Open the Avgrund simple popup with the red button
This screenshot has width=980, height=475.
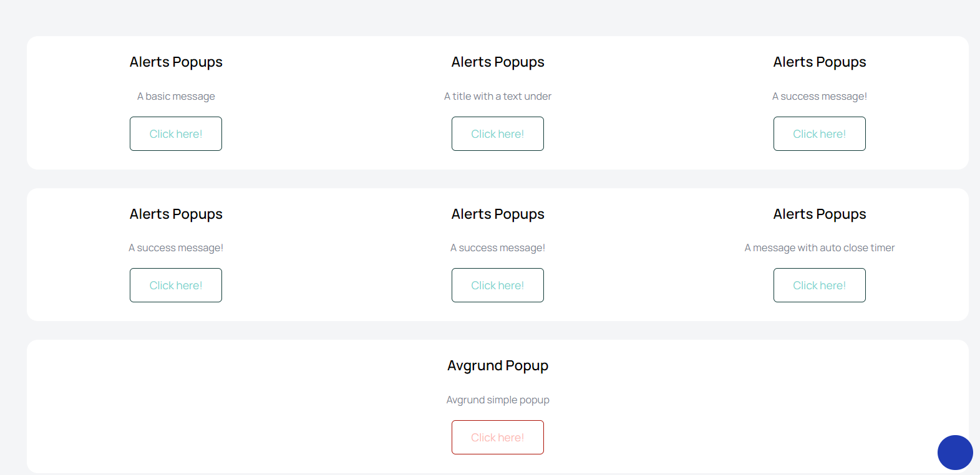point(497,438)
